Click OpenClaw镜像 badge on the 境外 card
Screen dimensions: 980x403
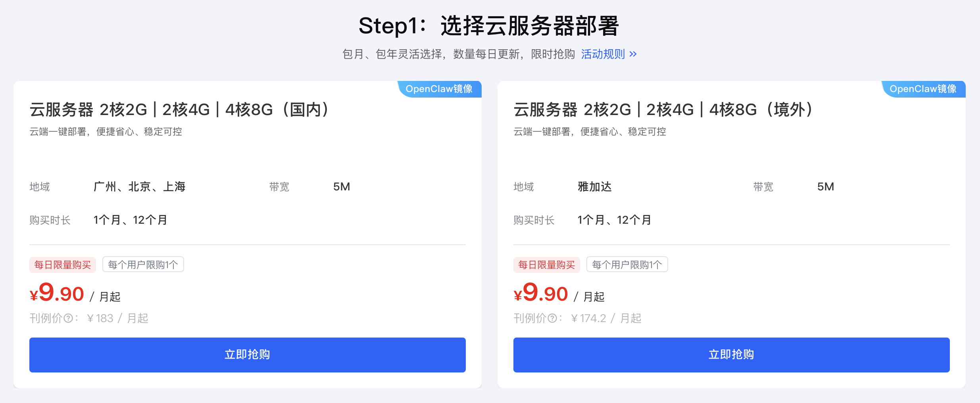click(923, 89)
